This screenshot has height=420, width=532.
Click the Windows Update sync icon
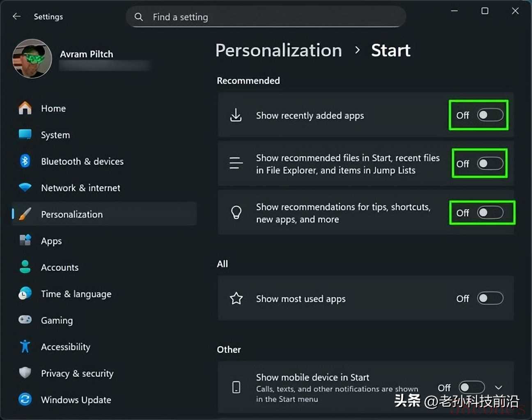25,399
